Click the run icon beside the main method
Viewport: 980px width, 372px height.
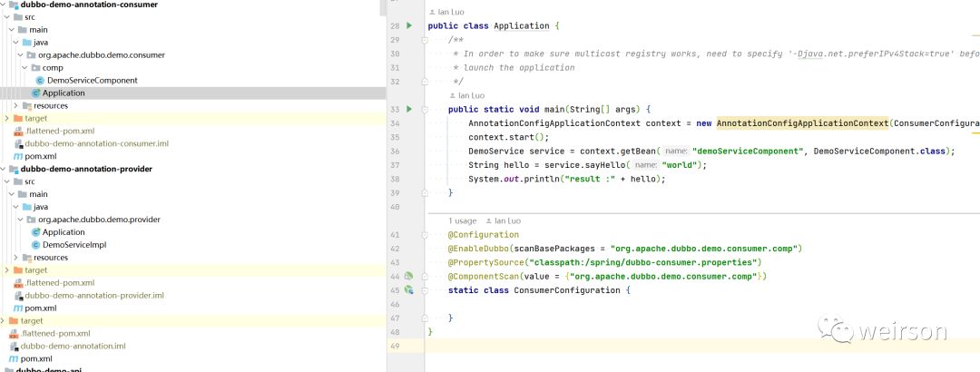(x=408, y=109)
